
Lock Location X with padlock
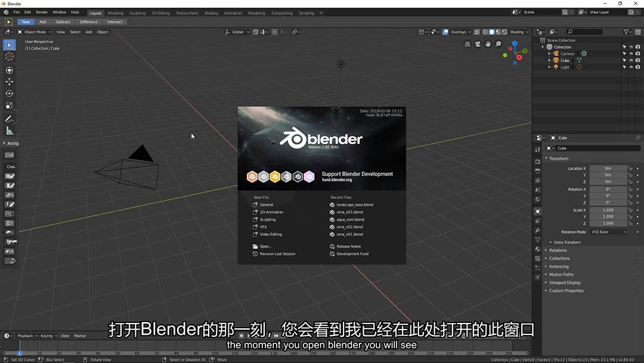630,168
